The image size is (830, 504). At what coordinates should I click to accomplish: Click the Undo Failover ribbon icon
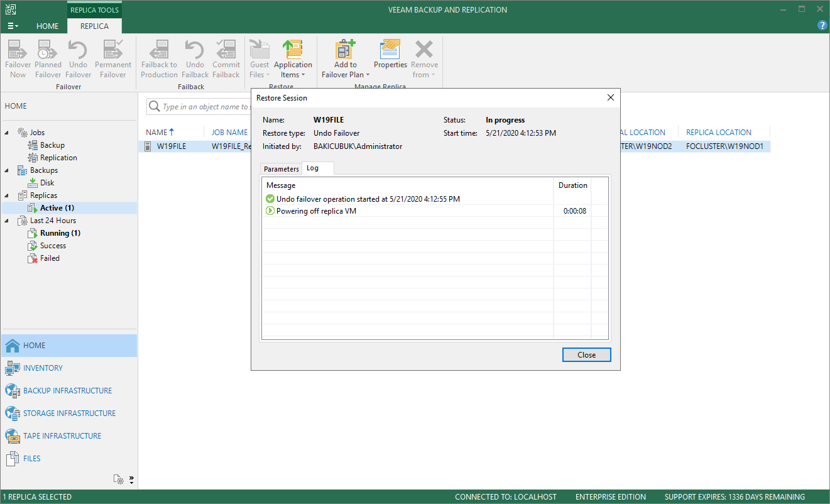[78, 59]
